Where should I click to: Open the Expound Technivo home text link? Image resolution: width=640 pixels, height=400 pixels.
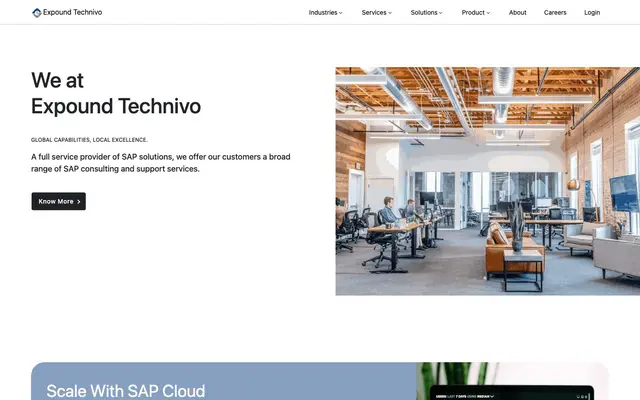73,12
